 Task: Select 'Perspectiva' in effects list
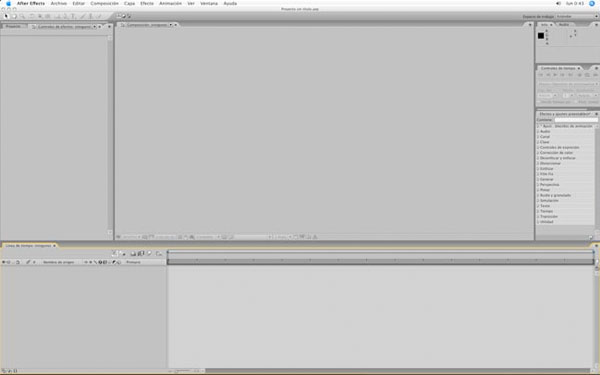point(549,184)
